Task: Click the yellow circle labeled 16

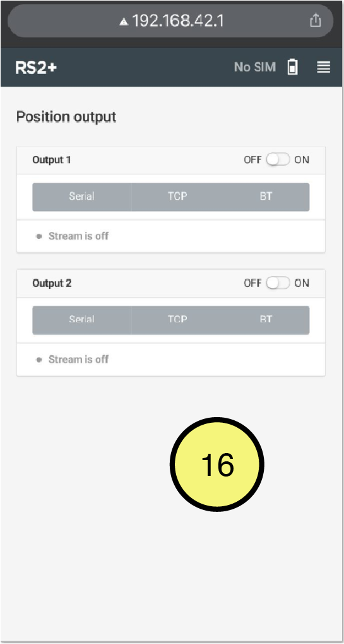Action: (x=217, y=465)
